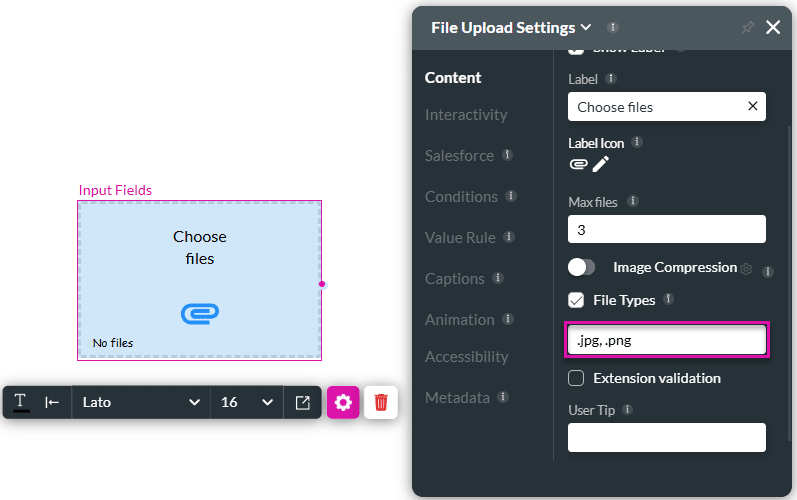This screenshot has height=500, width=797.
Task: Click the info icon next to Max files
Action: point(633,201)
